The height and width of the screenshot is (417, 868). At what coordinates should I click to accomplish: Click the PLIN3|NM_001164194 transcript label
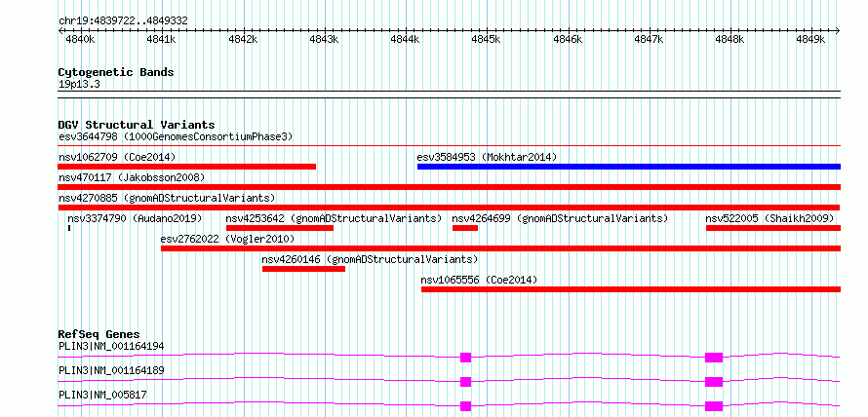111,347
